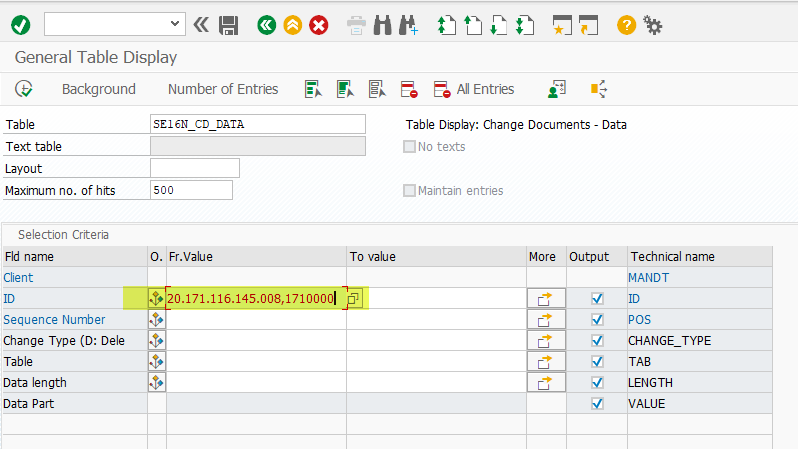This screenshot has height=449, width=798.
Task: Click the second green select-block toolbar icon
Action: 345,89
